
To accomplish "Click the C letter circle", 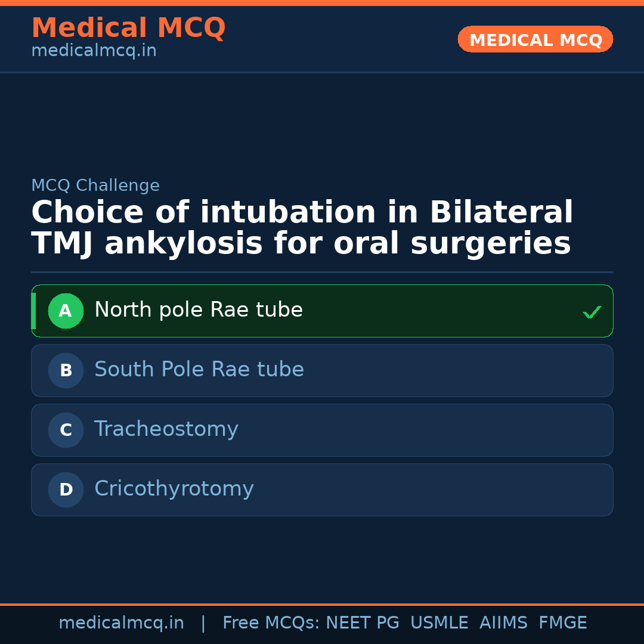I will click(66, 430).
